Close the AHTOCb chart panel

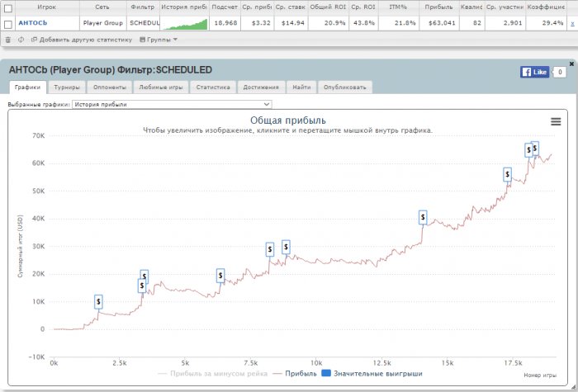[571, 64]
